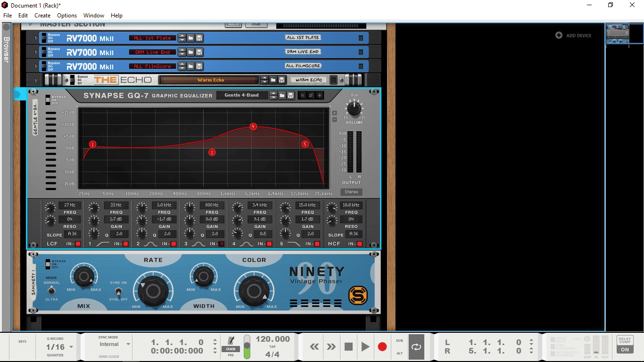Image resolution: width=644 pixels, height=362 pixels.
Task: Toggle band 3 IN button
Action: click(x=221, y=244)
